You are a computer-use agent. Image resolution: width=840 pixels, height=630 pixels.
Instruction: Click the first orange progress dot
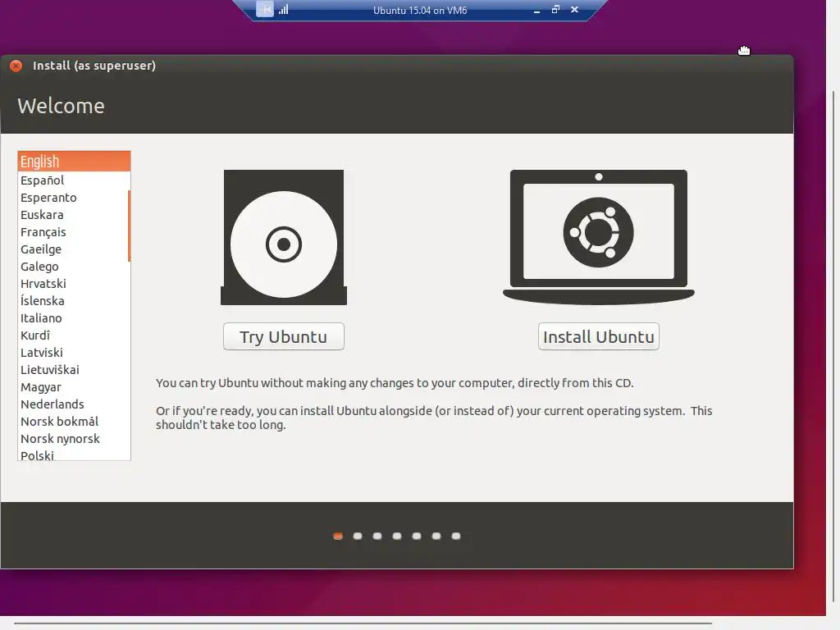(337, 536)
